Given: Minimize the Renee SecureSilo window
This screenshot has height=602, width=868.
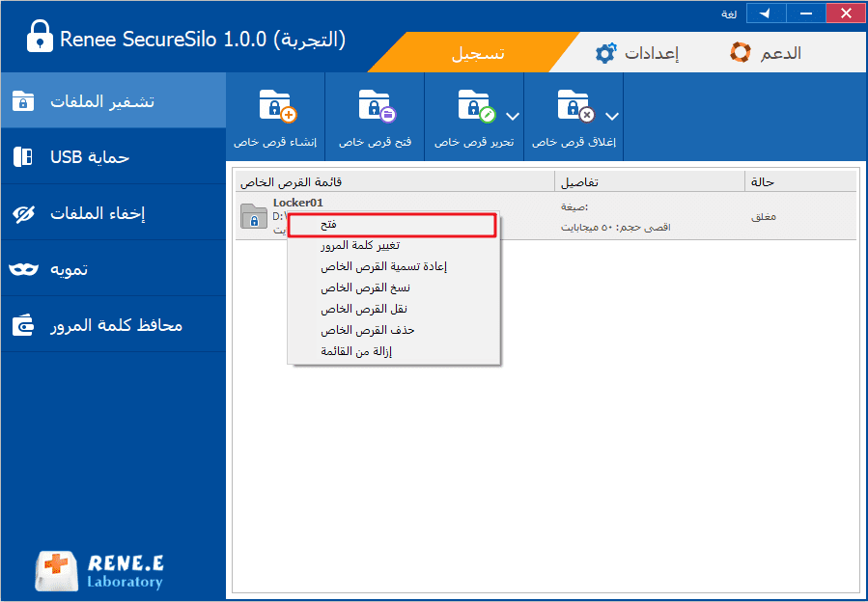Looking at the screenshot, I should point(806,14).
